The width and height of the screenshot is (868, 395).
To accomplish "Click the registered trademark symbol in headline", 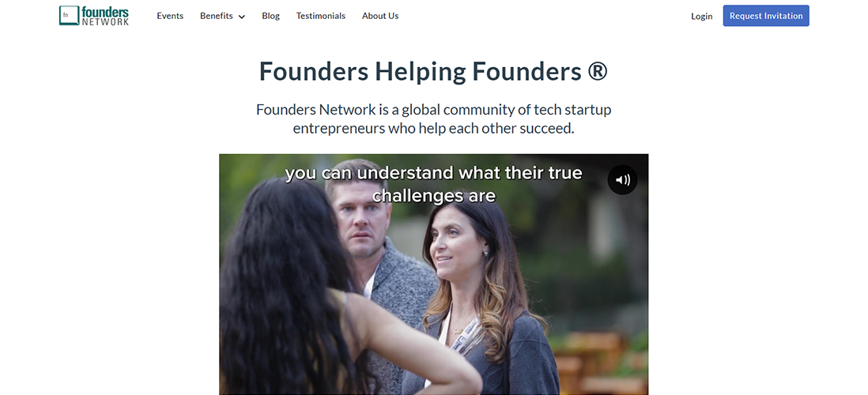I will tap(598, 71).
